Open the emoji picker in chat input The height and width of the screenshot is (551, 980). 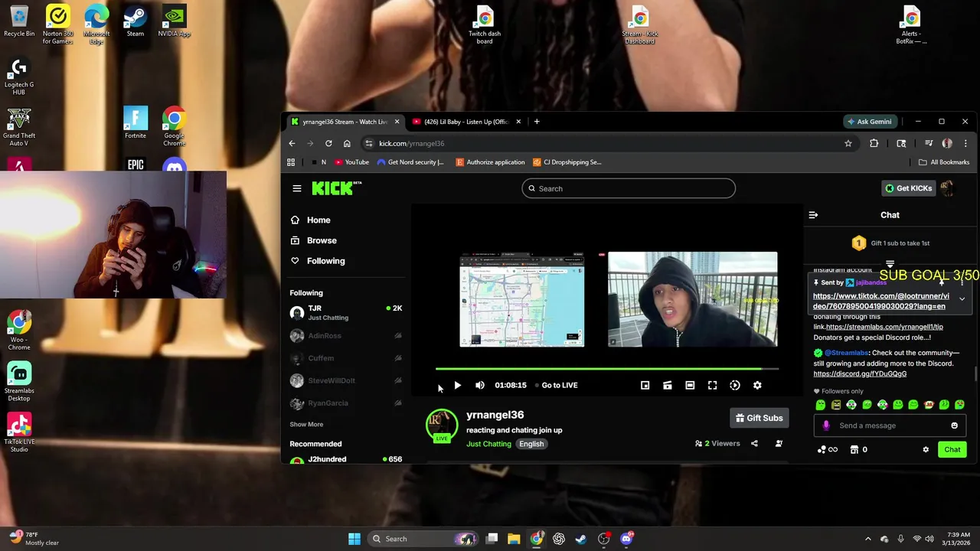coord(954,425)
